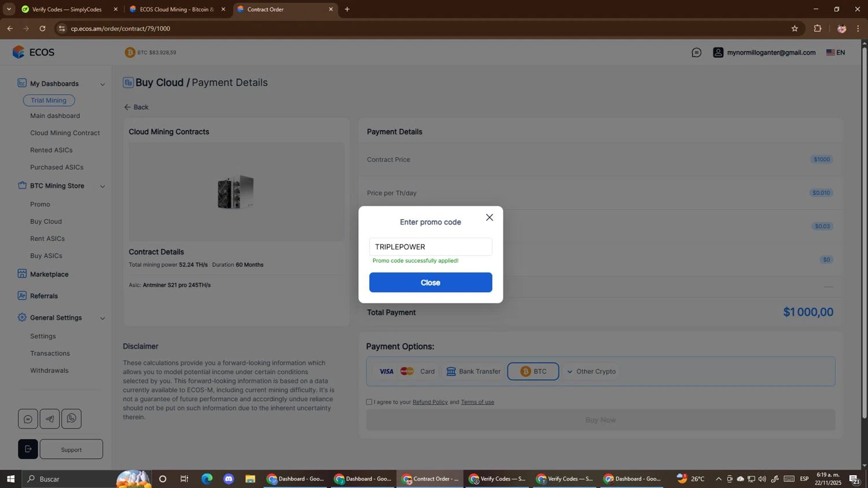
Task: Go back in browser history
Action: [10, 28]
